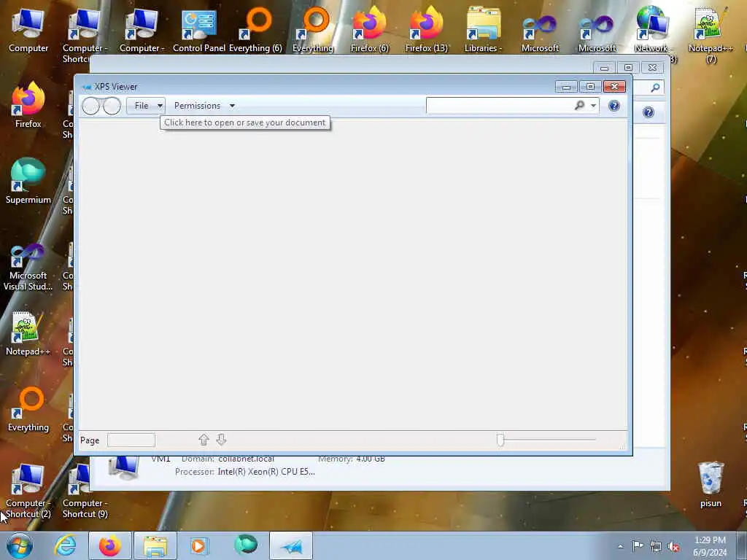The width and height of the screenshot is (747, 560).
Task: Show hidden tray icons arrow
Action: 620,546
